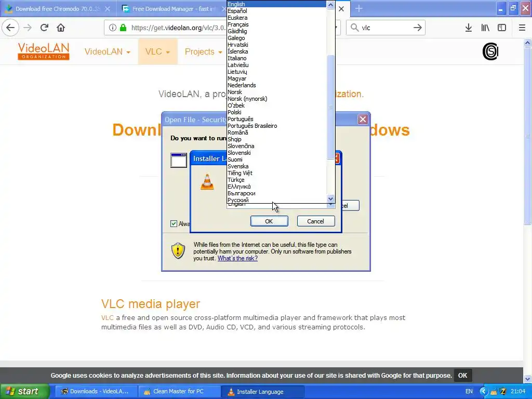Image resolution: width=532 pixels, height=399 pixels.
Task: Choose O'zbek in the language list
Action: pos(276,105)
